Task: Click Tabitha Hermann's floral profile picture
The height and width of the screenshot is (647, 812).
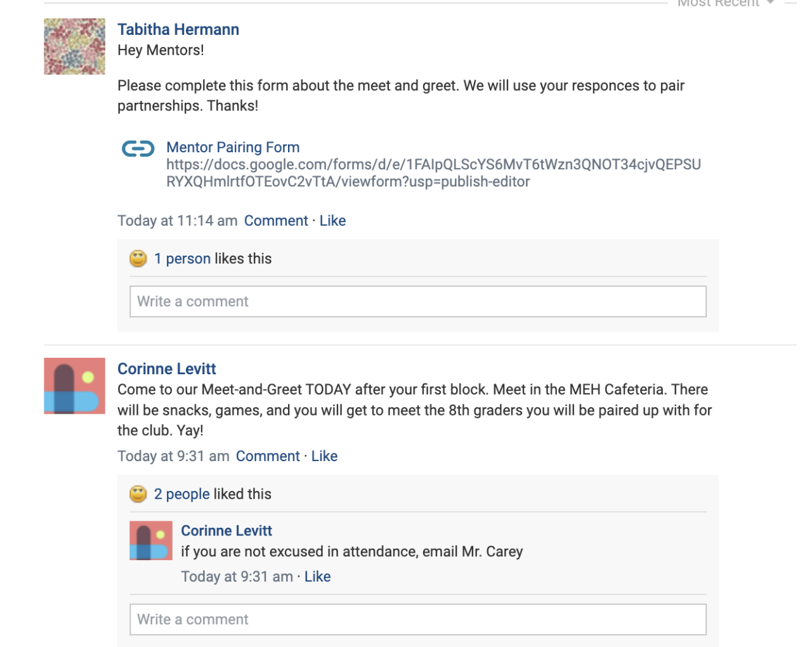Action: click(74, 46)
